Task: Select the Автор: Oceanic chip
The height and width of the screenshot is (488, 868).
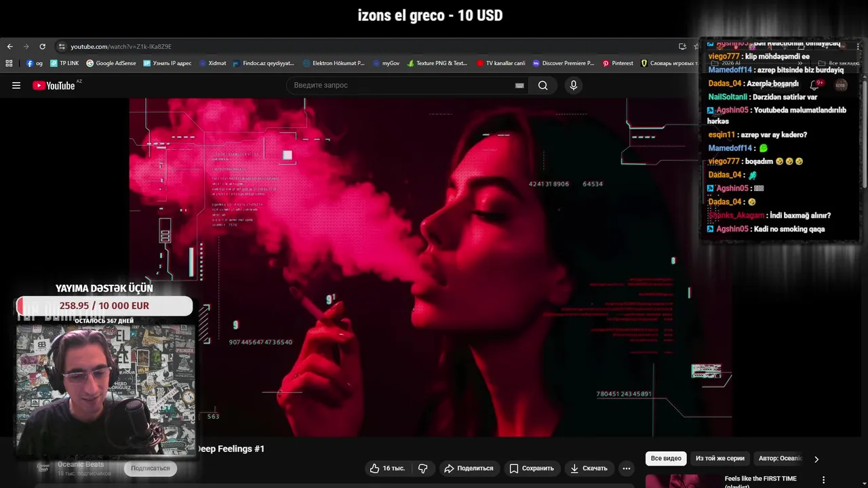Action: click(780, 459)
